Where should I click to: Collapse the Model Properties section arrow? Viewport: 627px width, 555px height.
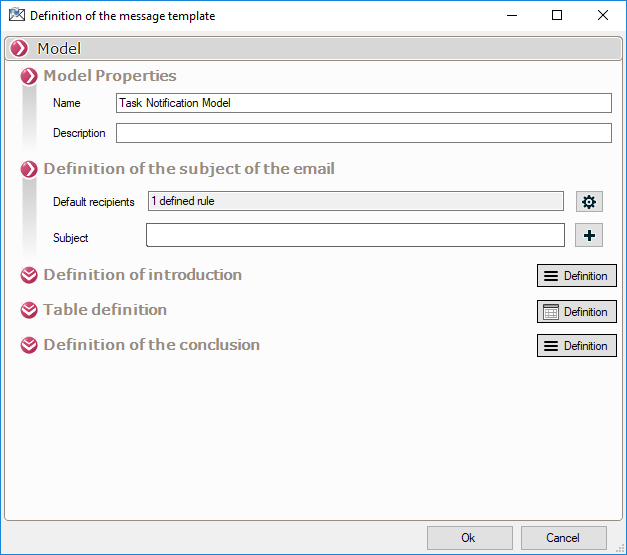coord(29,76)
